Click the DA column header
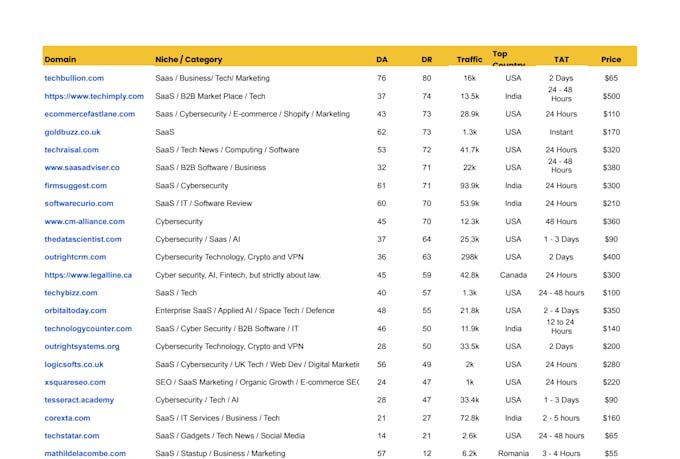This screenshot has width=680, height=459. point(382,59)
